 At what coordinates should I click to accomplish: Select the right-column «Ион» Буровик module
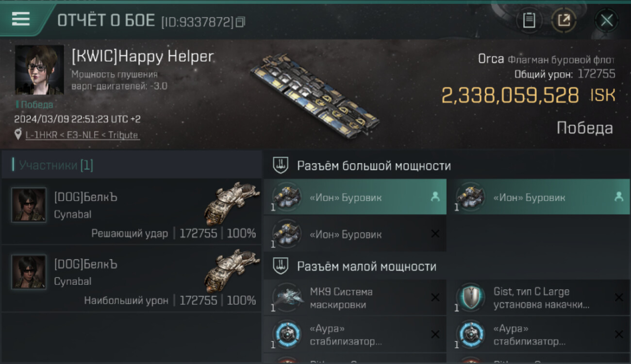(x=539, y=197)
